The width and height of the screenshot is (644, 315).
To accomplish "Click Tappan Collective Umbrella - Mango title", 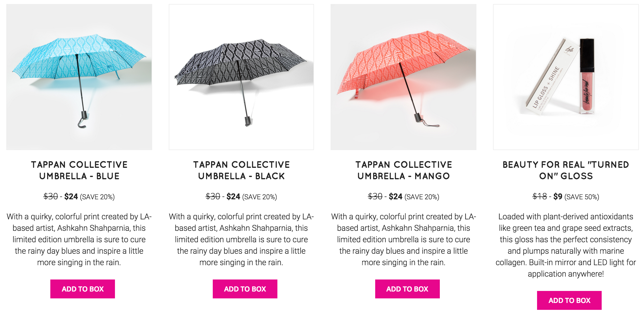I will pos(404,170).
